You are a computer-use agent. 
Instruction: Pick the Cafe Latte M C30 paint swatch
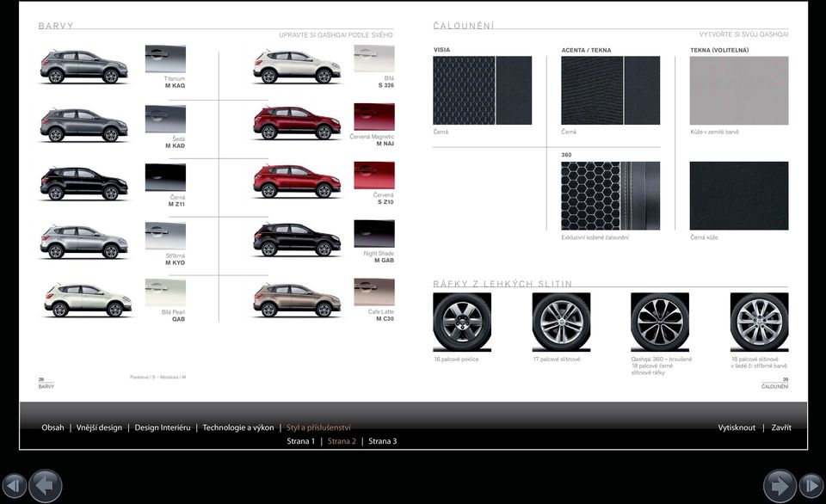374,292
